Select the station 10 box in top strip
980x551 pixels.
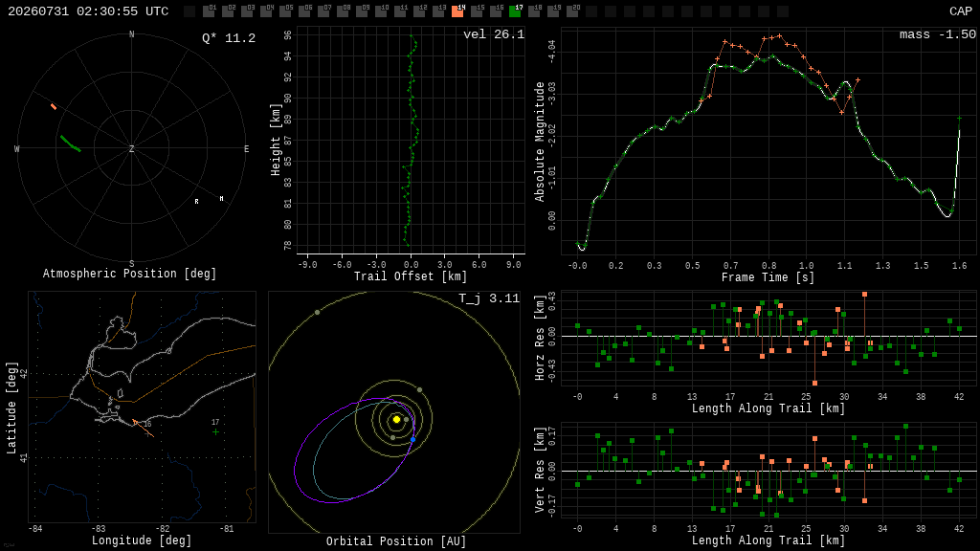[381, 11]
